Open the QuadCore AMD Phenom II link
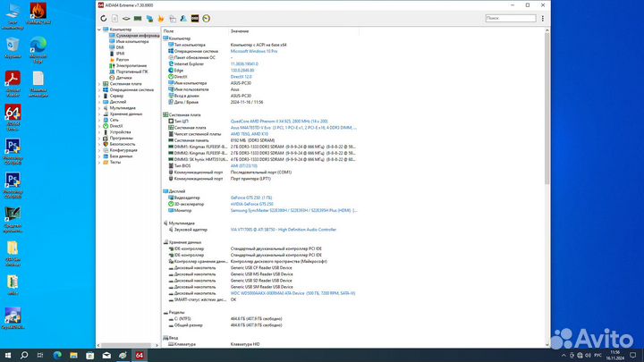The width and height of the screenshot is (644, 362). (x=279, y=121)
